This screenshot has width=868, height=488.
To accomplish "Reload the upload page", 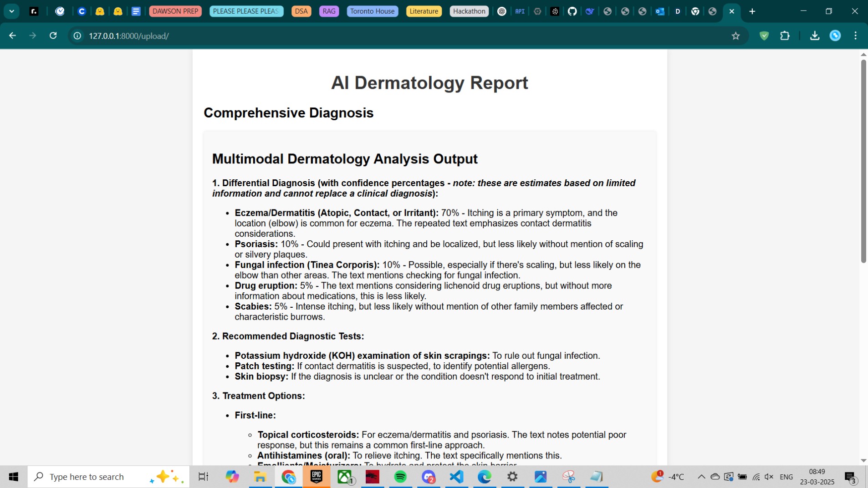I will 53,36.
